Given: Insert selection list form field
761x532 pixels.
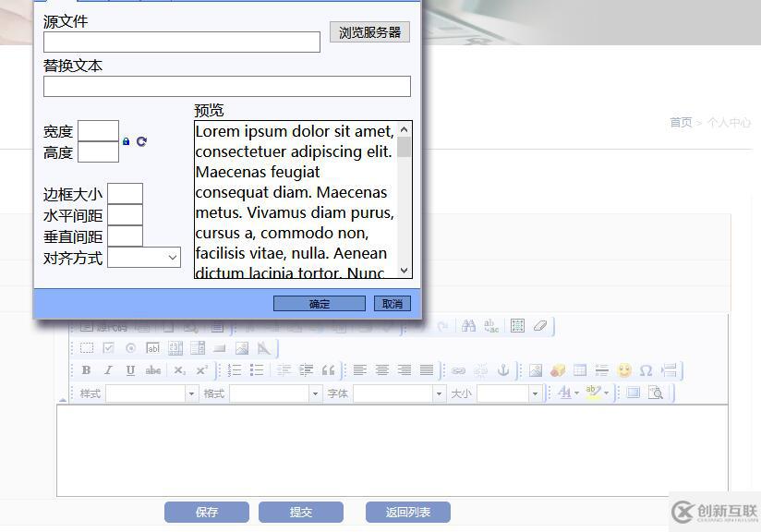Looking at the screenshot, I should tap(198, 348).
